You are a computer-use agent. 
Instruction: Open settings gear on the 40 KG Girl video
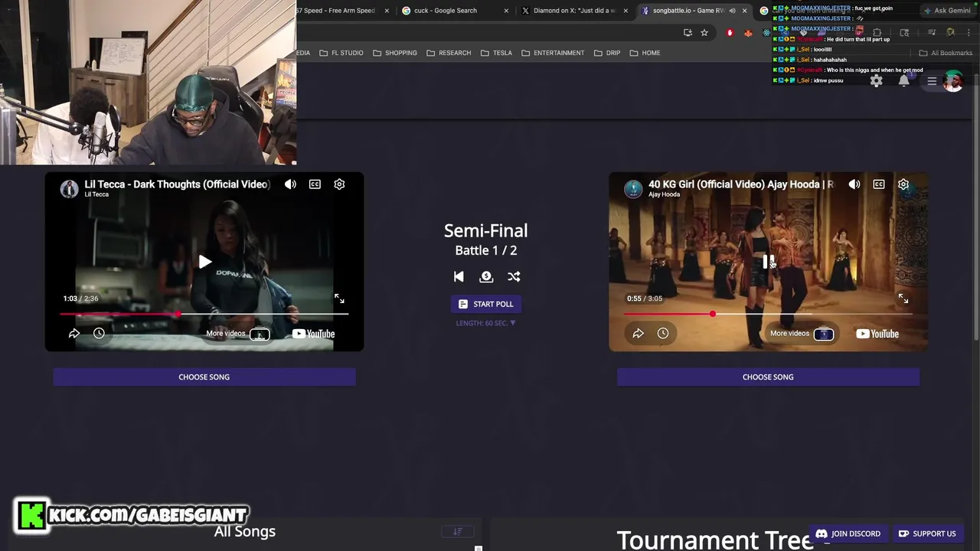[x=903, y=184]
